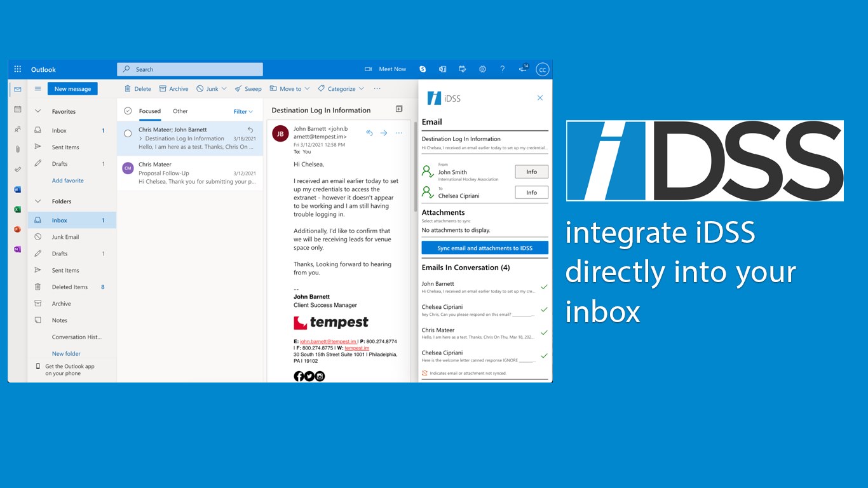
Task: Open the Calendar module icon
Action: click(18, 109)
